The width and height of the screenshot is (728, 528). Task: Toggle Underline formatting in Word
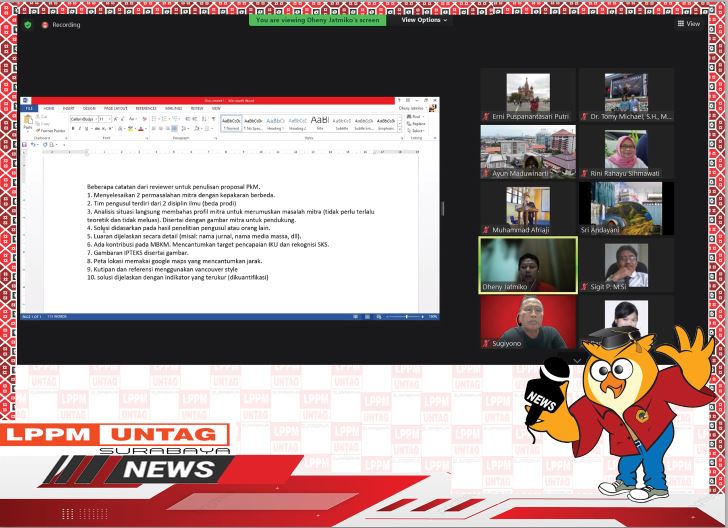coord(86,128)
